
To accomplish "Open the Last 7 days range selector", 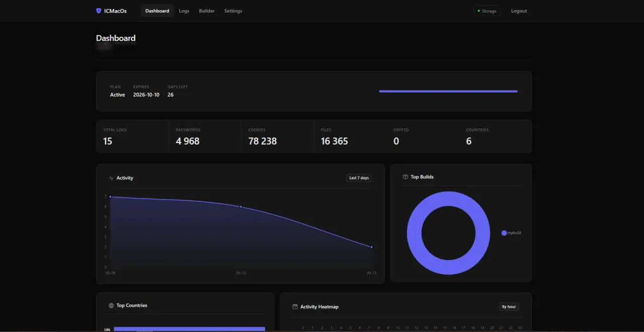I will [x=359, y=178].
